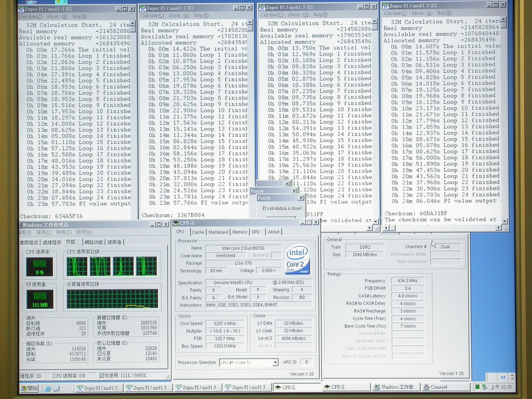Open Calculate menu in the checksum 634A5F16 window

pyautogui.click(x=31, y=16)
